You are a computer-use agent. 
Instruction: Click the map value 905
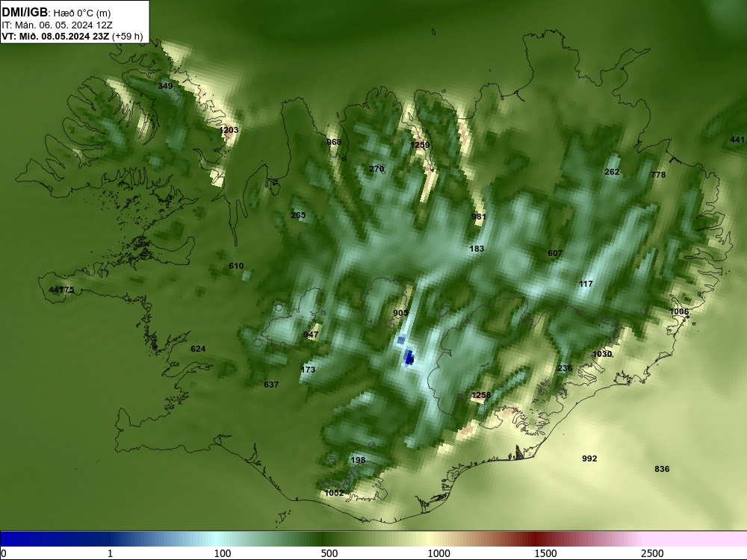click(x=400, y=313)
